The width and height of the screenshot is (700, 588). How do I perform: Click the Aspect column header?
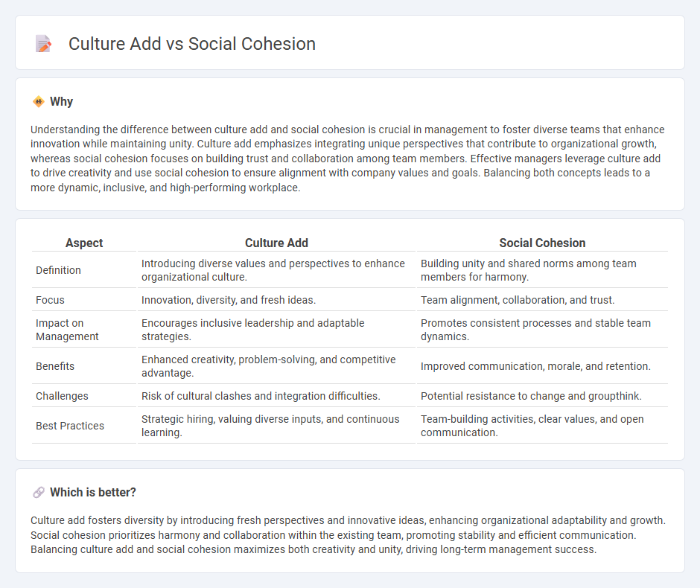[84, 243]
